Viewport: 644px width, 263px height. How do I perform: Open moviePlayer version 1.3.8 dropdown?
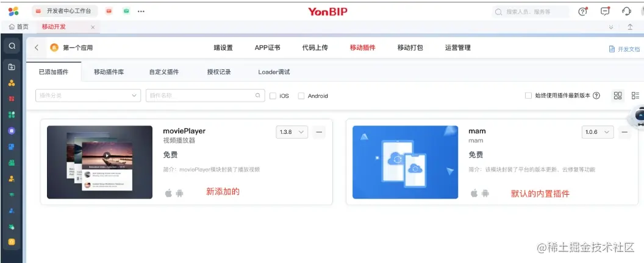(292, 132)
